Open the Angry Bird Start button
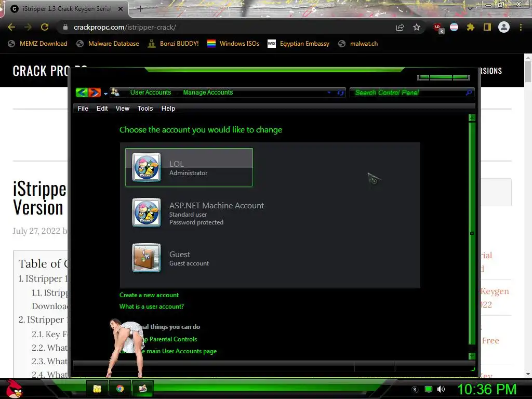Image resolution: width=532 pixels, height=399 pixels. click(x=14, y=389)
